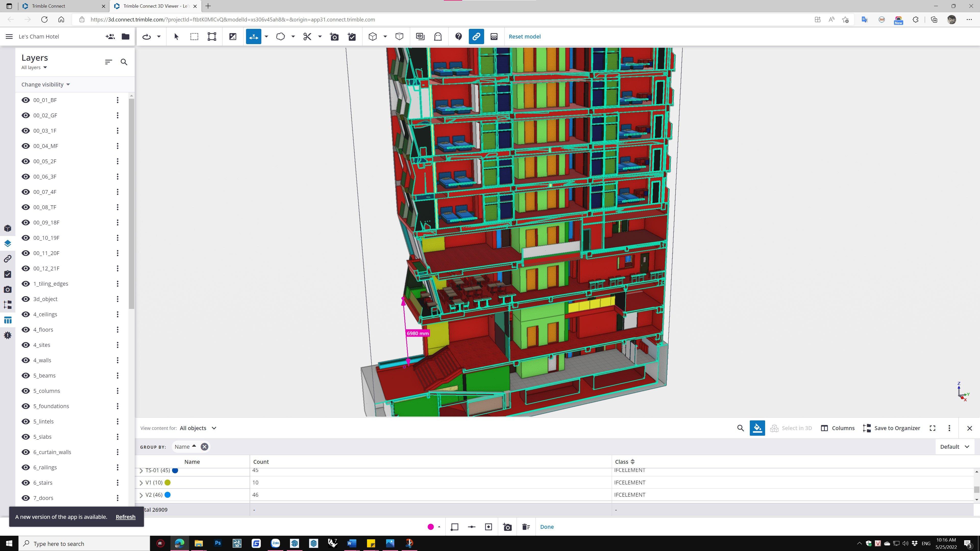The width and height of the screenshot is (980, 551).
Task: Search layers with the magnifier icon
Action: point(124,62)
